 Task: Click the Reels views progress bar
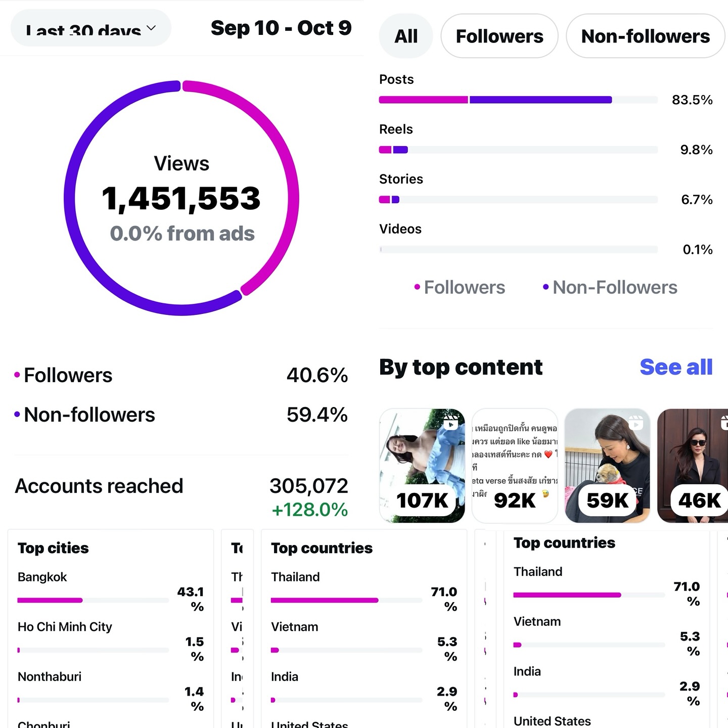tap(518, 150)
